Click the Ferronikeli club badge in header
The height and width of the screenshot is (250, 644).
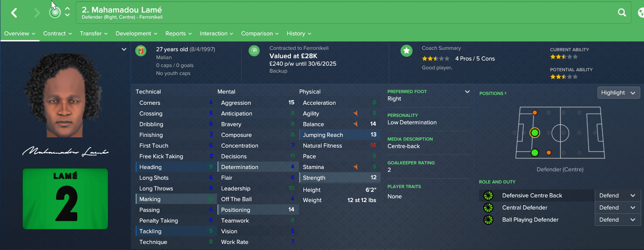pos(55,13)
